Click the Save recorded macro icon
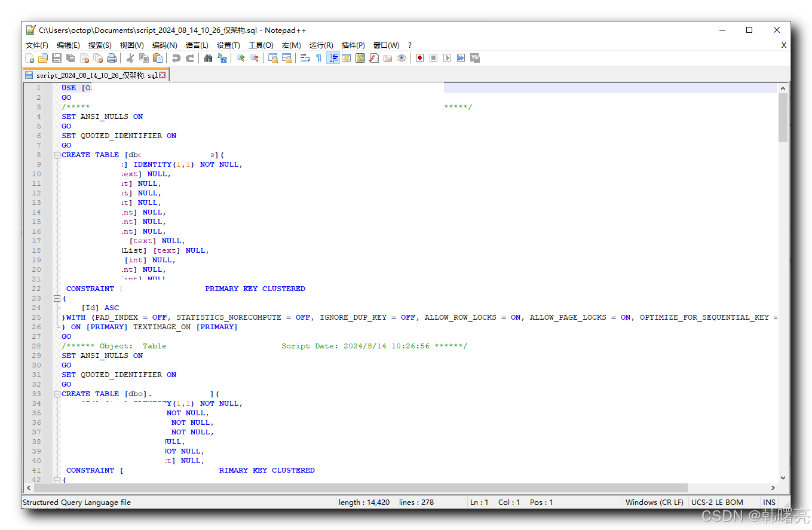The image size is (812, 530). pyautogui.click(x=474, y=58)
